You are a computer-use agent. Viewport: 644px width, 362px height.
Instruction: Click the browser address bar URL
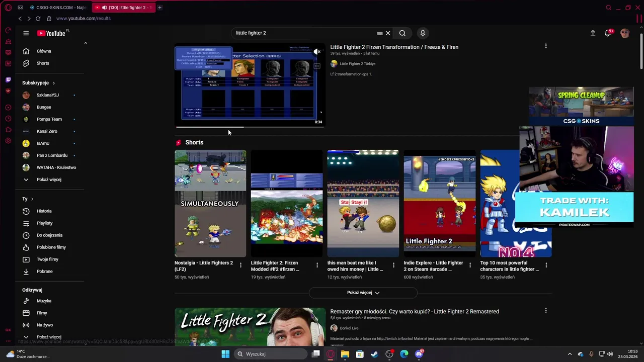click(84, 19)
